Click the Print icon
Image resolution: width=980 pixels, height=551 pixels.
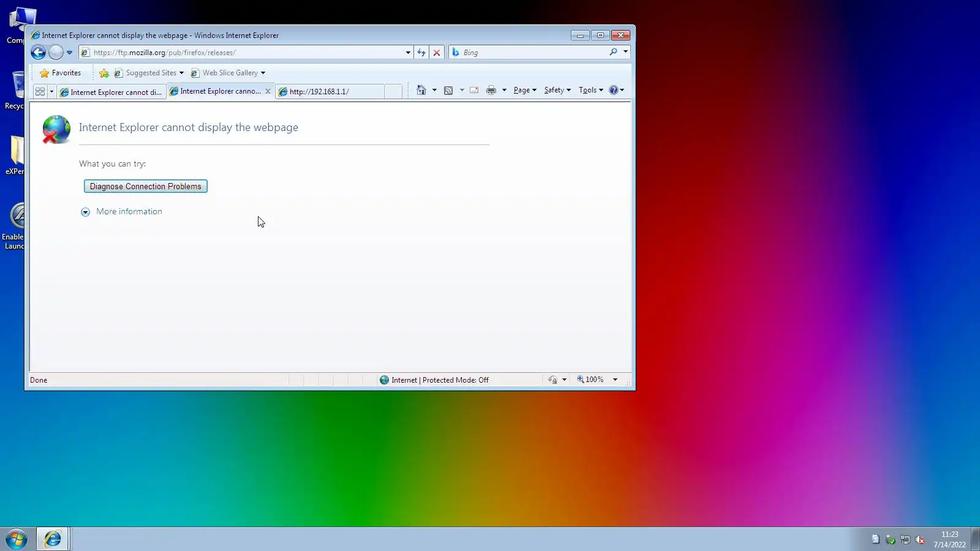491,90
